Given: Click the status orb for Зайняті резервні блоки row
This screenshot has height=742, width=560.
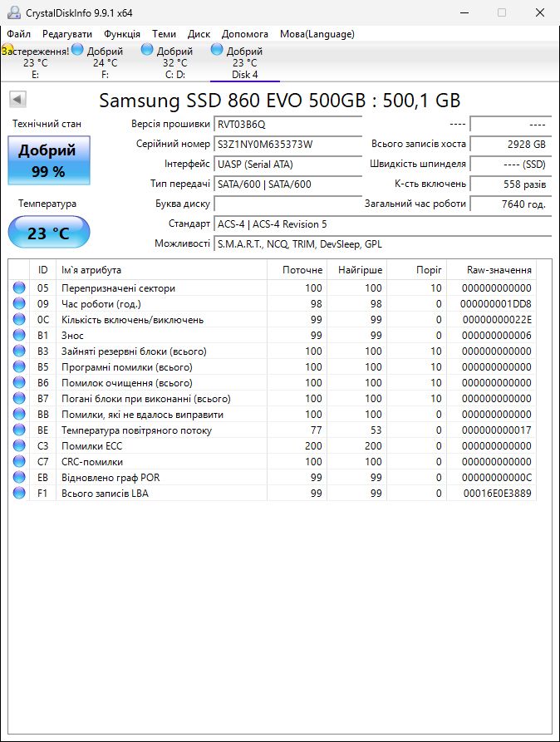Looking at the screenshot, I should pos(19,351).
